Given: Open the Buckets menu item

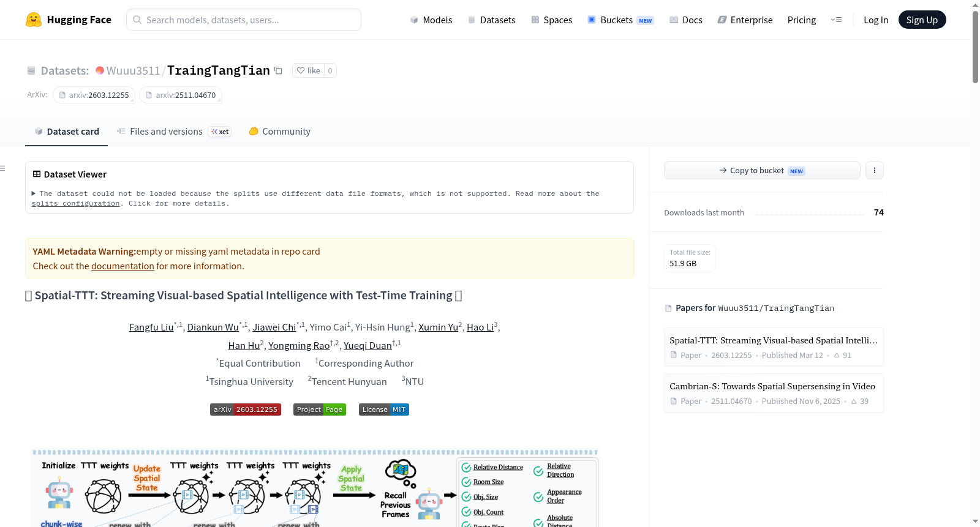Looking at the screenshot, I should [620, 20].
